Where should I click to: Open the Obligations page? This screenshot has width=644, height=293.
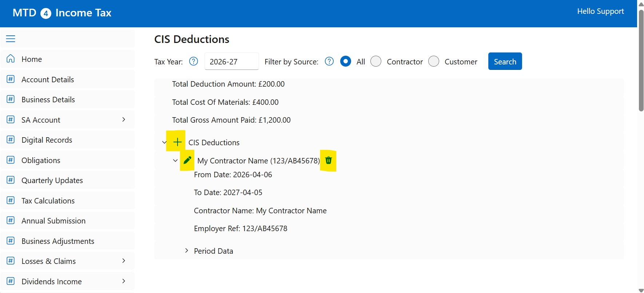[x=68, y=160]
